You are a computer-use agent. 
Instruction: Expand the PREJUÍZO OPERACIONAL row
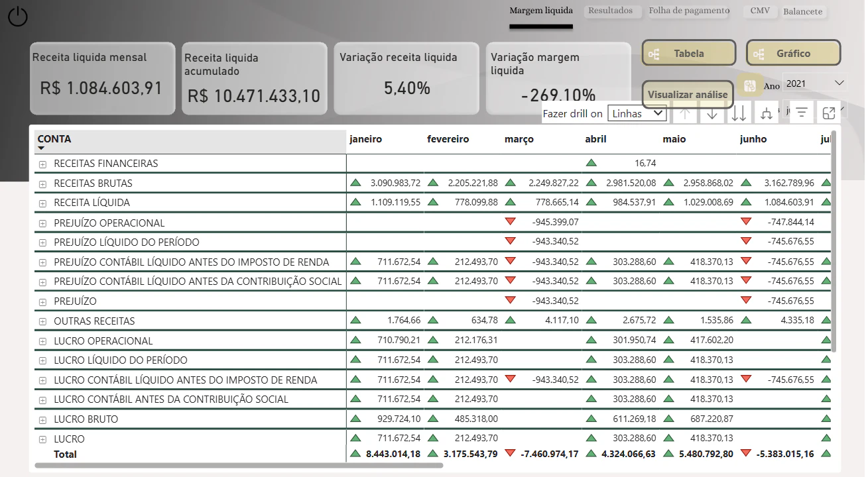coord(42,223)
